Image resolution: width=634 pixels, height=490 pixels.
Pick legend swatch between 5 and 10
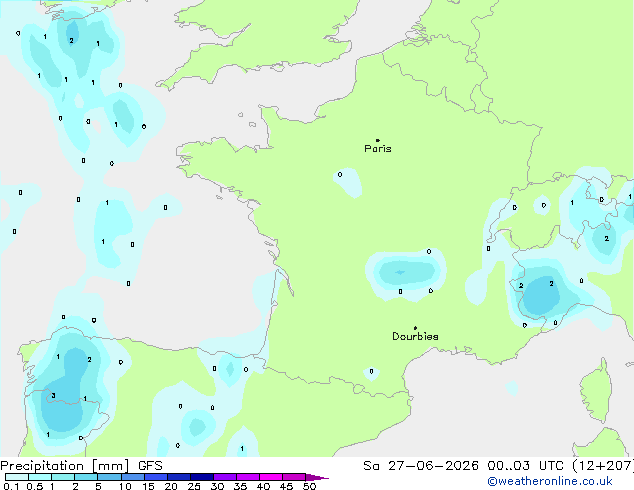tap(110, 477)
